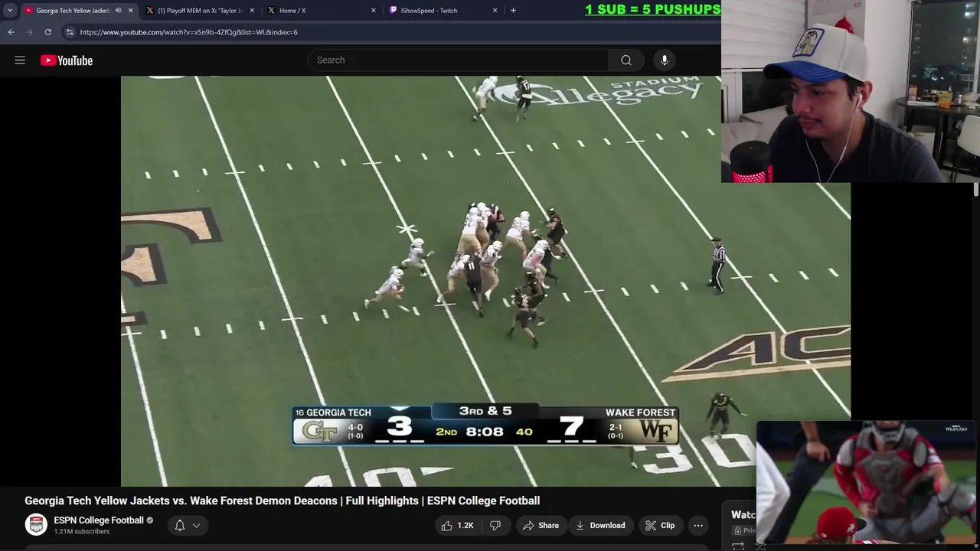Viewport: 980px width, 551px height.
Task: Like the video with thumbs up
Action: coord(457,526)
